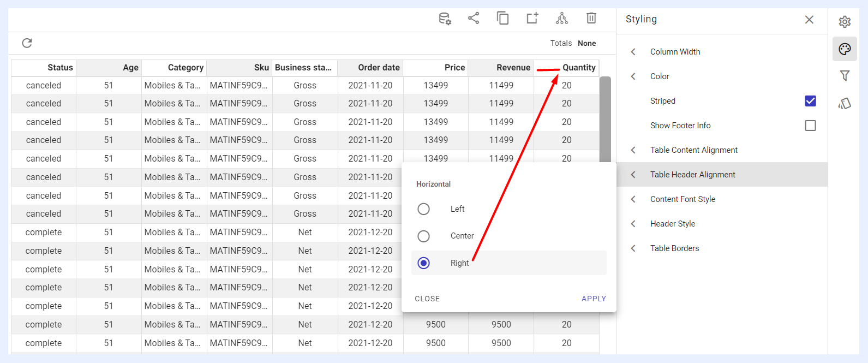Open the filter funnel in the sidebar
Viewport: 868px width, 363px height.
click(845, 76)
